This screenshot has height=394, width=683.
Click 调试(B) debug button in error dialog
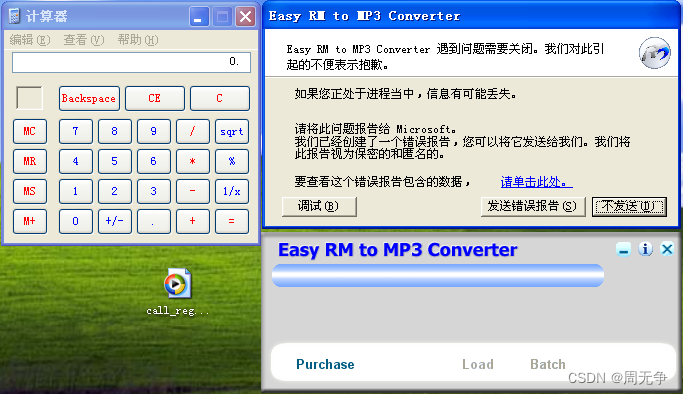(319, 207)
